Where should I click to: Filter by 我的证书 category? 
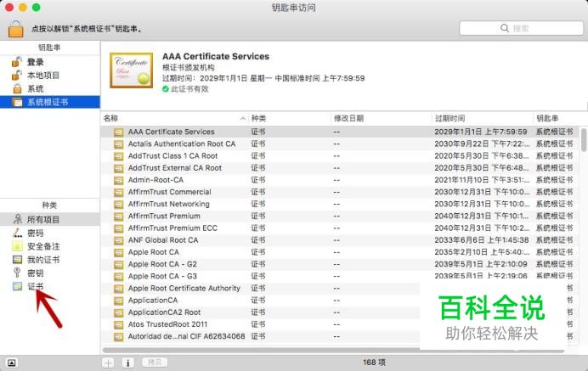point(50,260)
